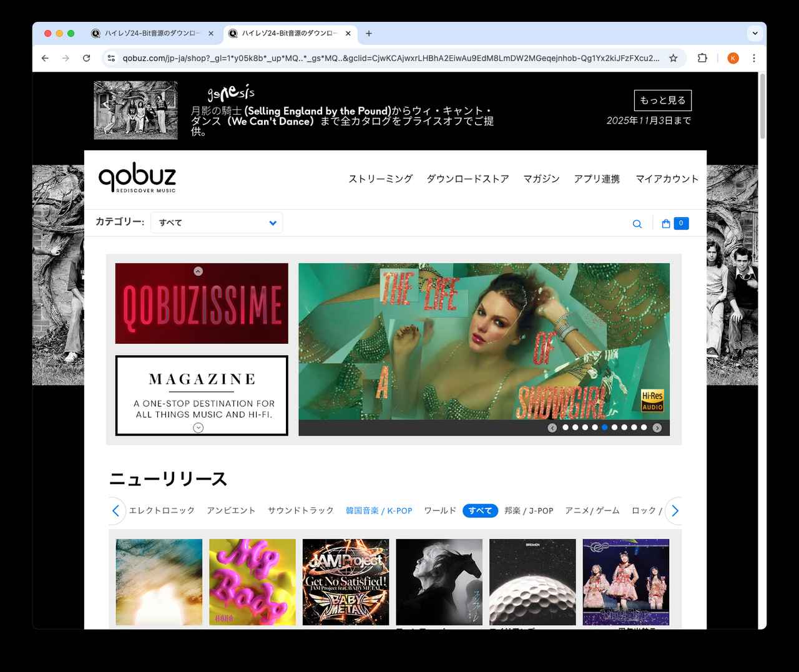The image size is (799, 672).
Task: Collapse the MAGAZINE banner via its down chevron
Action: (x=198, y=427)
